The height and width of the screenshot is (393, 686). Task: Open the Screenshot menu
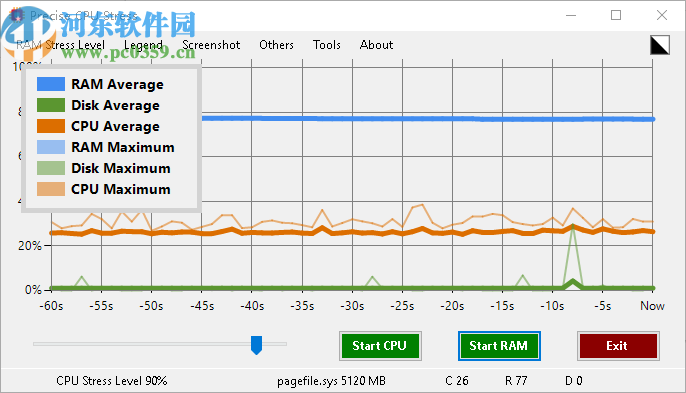point(211,45)
